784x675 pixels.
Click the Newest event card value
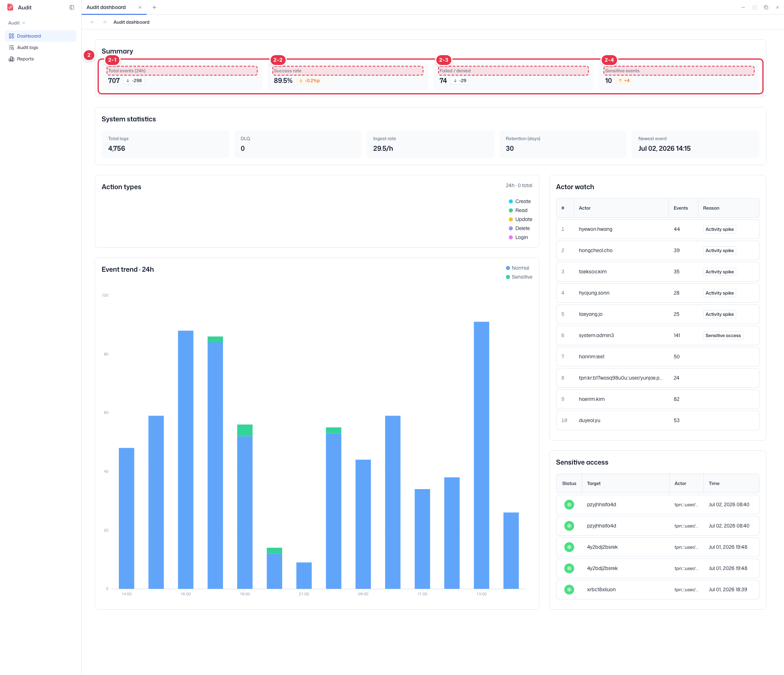664,148
